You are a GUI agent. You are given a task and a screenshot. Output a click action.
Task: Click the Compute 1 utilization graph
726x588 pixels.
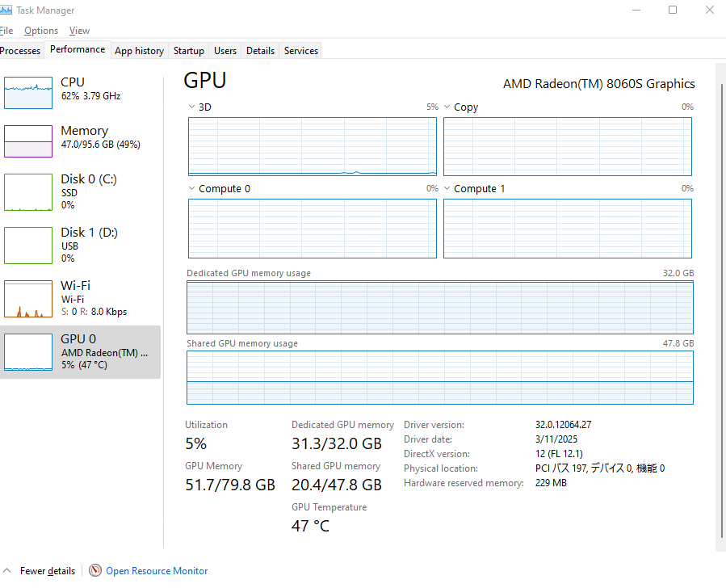coord(568,229)
